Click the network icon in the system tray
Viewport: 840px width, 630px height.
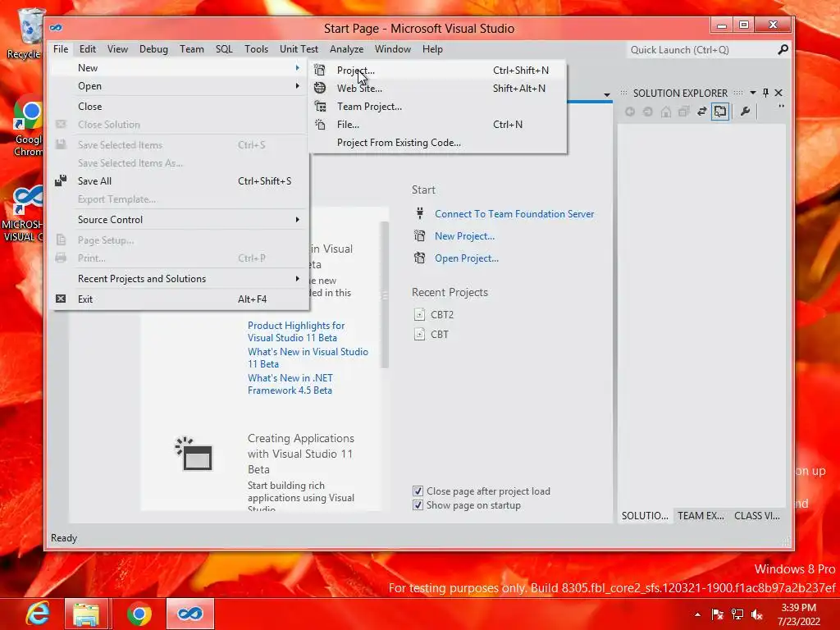coord(737,614)
